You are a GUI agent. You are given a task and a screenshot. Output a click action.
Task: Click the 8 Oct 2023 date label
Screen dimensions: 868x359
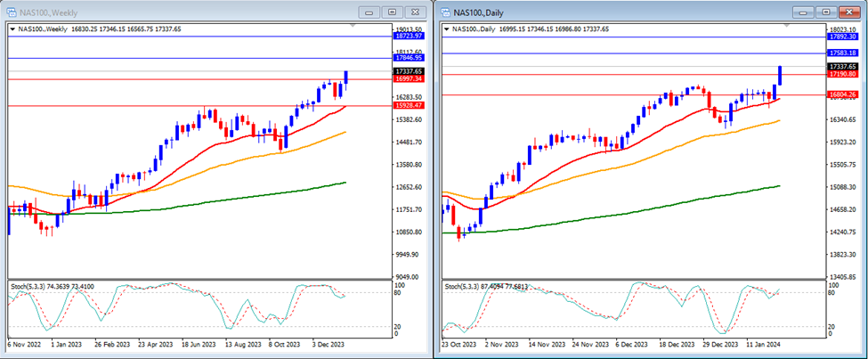286,345
